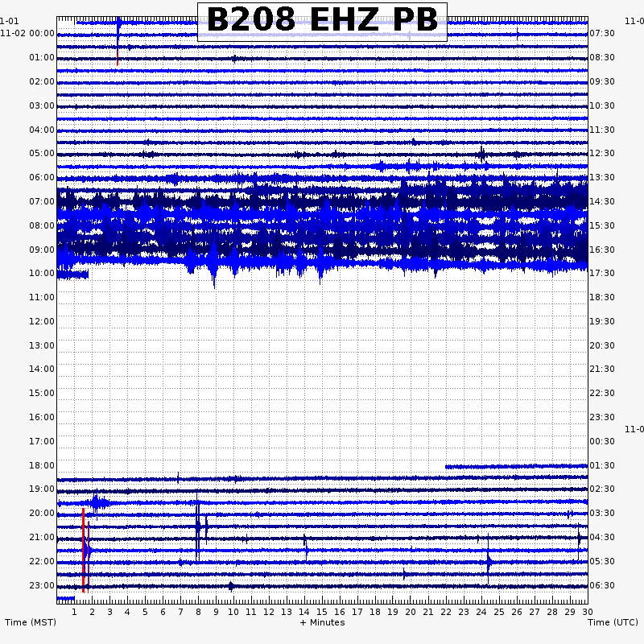The width and height of the screenshot is (644, 644).
Task: Click minute 24 on the bottom axis
Action: tap(481, 612)
